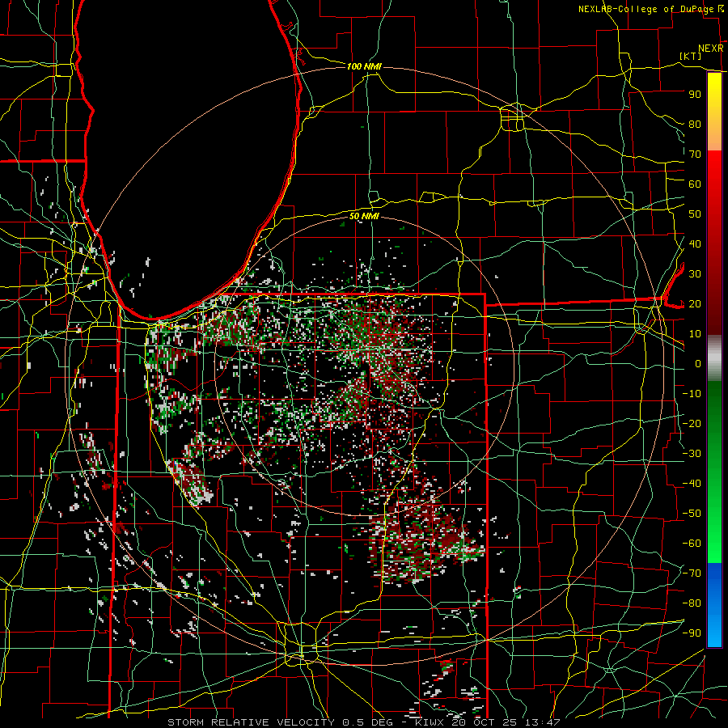Click the "-30" scale value

pos(692,454)
